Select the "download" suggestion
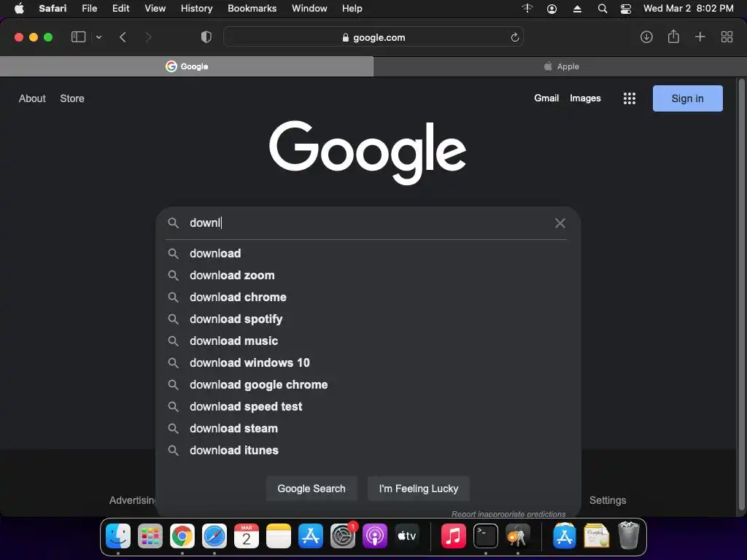This screenshot has height=560, width=747. [368, 253]
